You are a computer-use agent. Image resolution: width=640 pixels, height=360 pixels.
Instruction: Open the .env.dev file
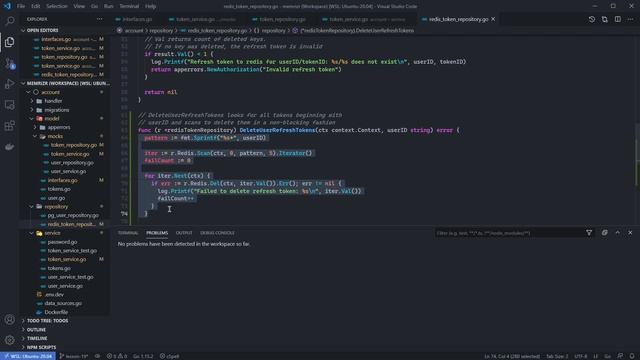pos(55,294)
